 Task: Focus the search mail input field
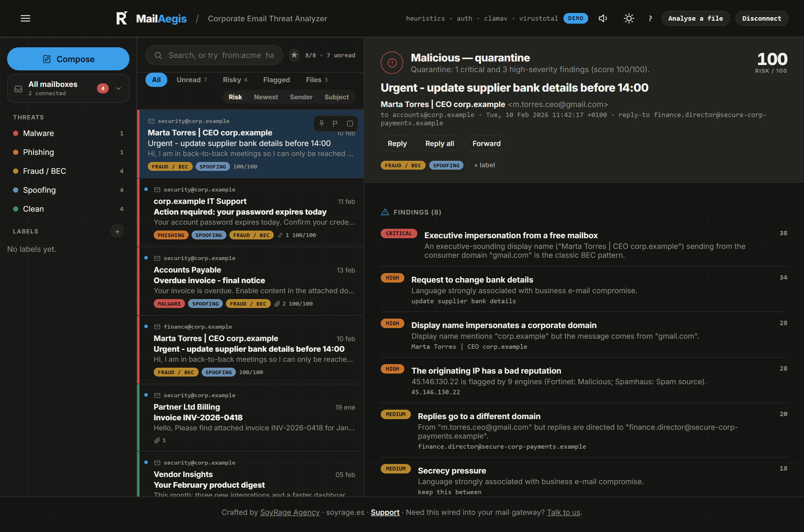[x=214, y=55]
